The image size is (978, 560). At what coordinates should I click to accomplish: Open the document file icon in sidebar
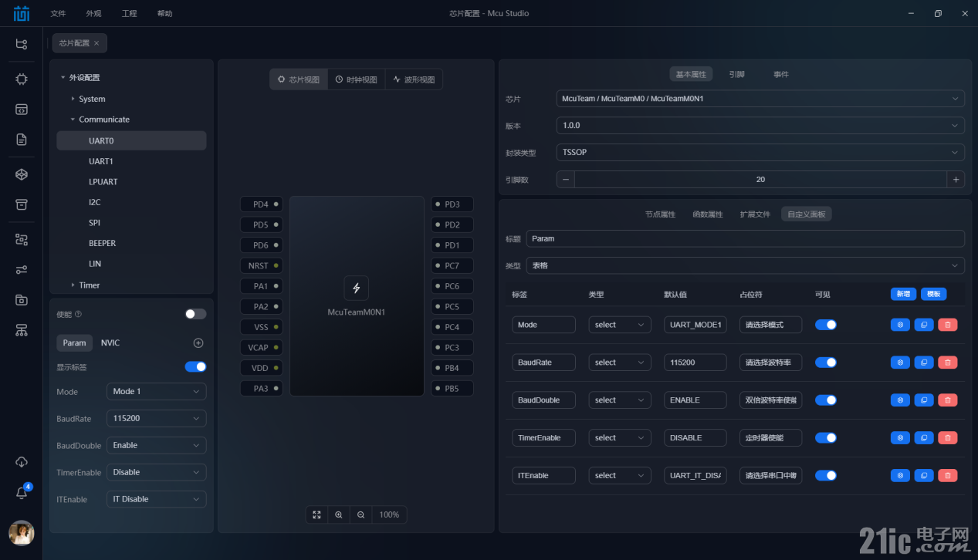click(22, 140)
